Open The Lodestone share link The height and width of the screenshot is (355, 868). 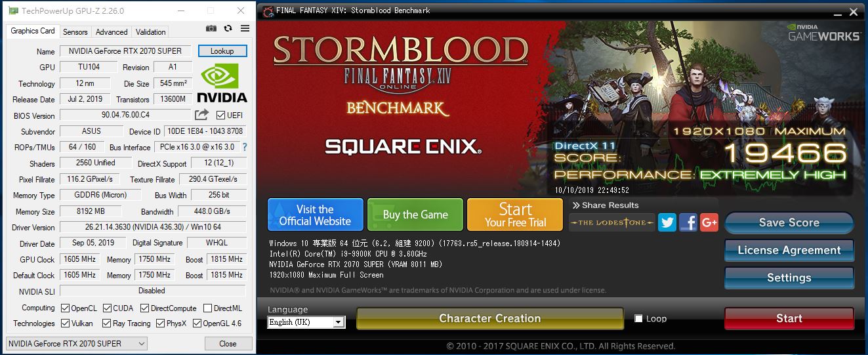(x=611, y=222)
